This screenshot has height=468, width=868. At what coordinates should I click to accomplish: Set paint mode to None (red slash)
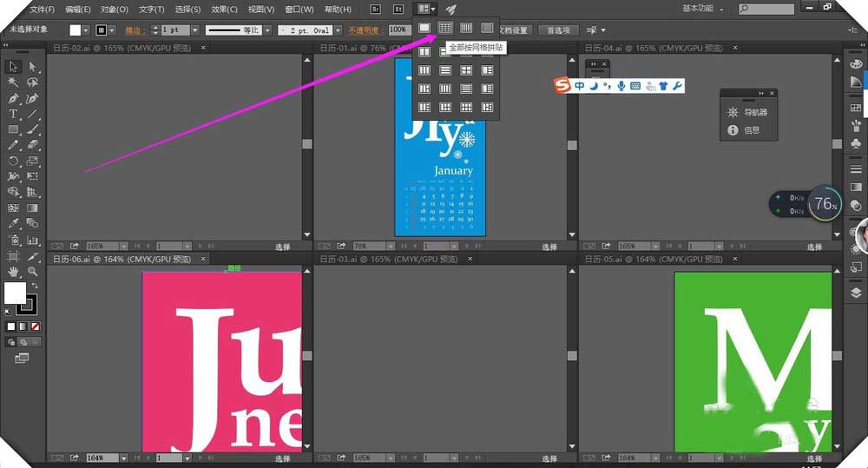click(x=35, y=326)
